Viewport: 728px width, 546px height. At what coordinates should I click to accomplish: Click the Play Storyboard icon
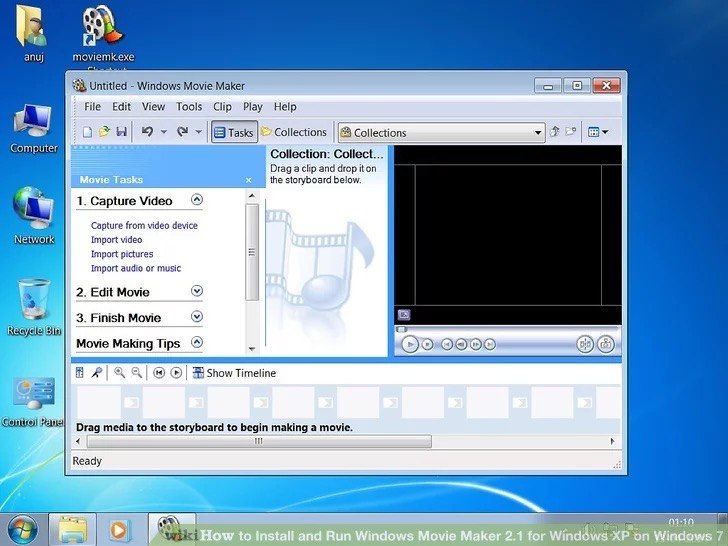(176, 372)
